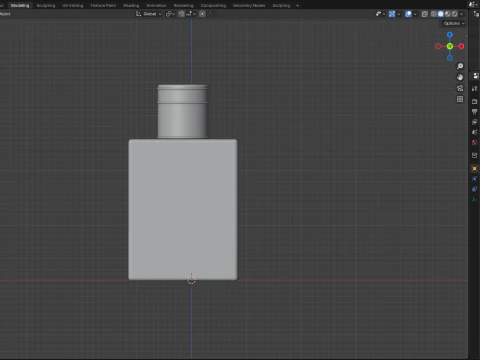This screenshot has width=480, height=360.
Task: Open the Options dropdown
Action: 454,23
